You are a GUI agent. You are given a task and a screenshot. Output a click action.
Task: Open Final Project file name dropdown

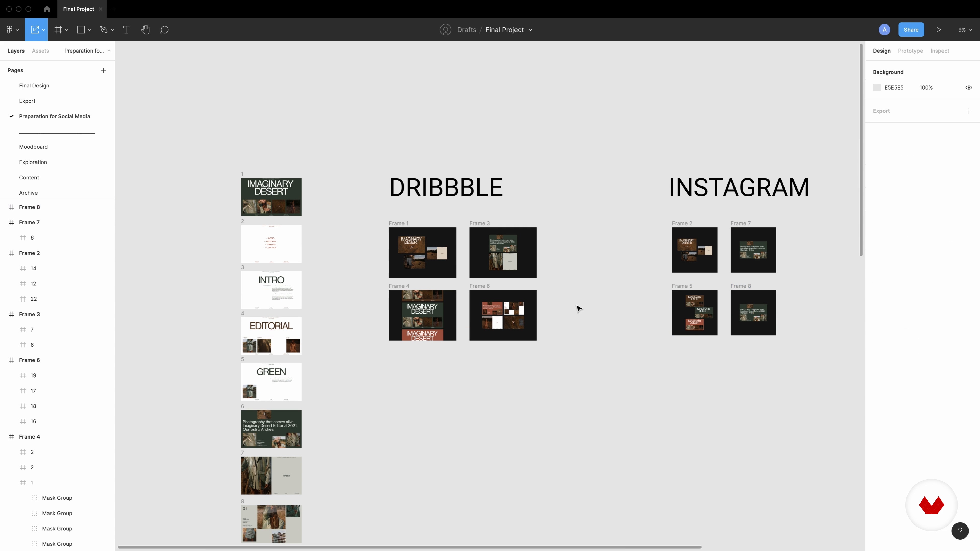click(530, 30)
